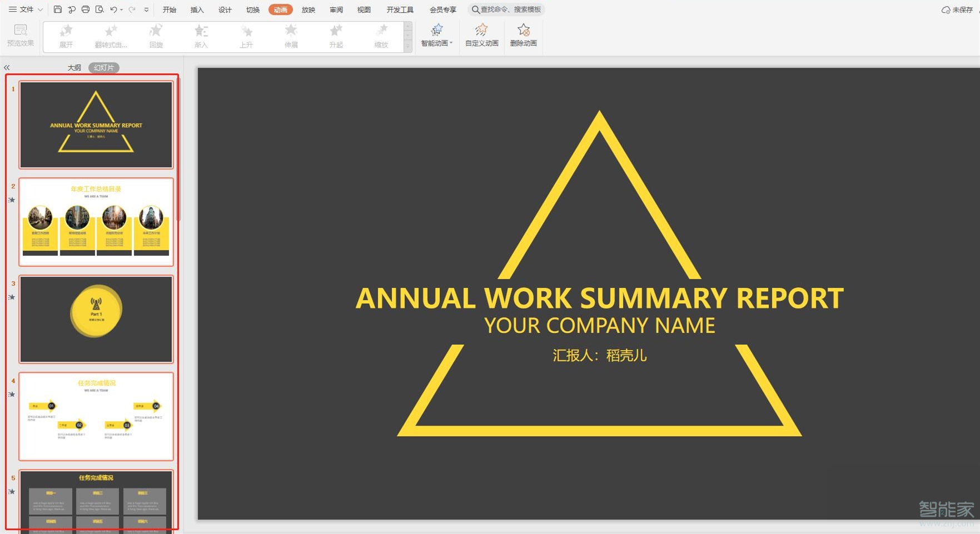Select the 动画 ribbon tab

(281, 9)
